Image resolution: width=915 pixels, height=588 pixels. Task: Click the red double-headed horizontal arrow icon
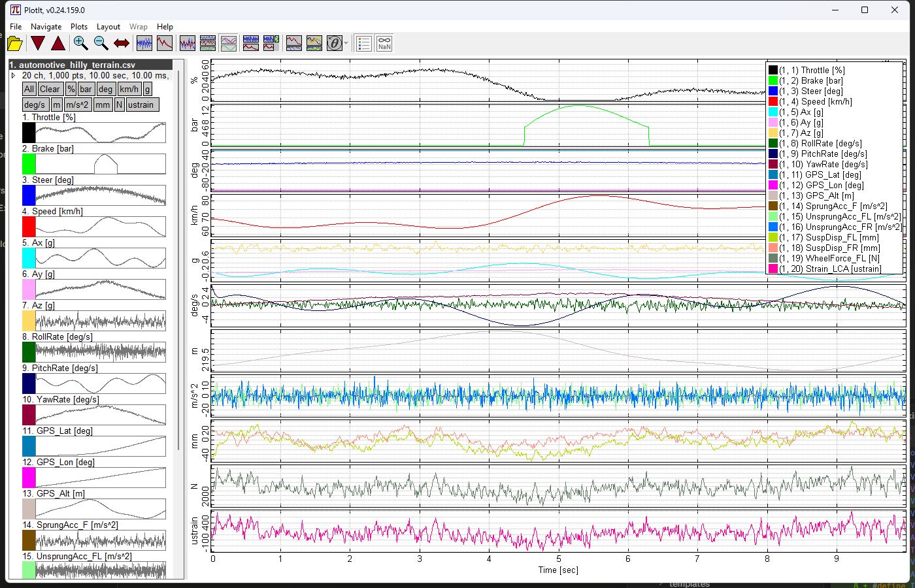pos(122,44)
